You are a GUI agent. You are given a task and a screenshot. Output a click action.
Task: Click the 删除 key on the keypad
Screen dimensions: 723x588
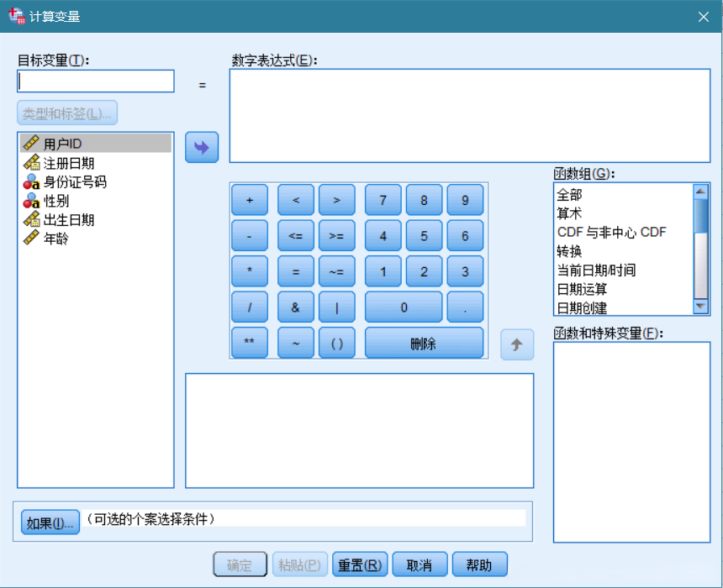(424, 343)
